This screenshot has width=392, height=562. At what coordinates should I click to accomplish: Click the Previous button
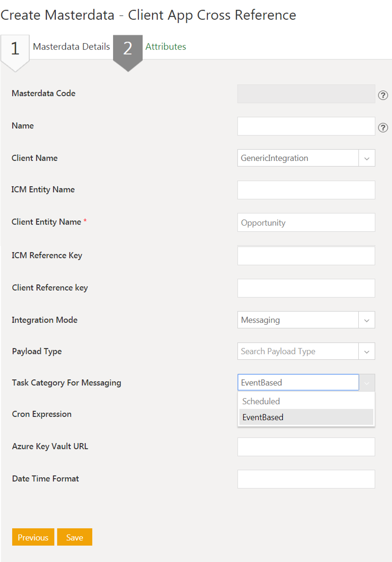tap(33, 538)
